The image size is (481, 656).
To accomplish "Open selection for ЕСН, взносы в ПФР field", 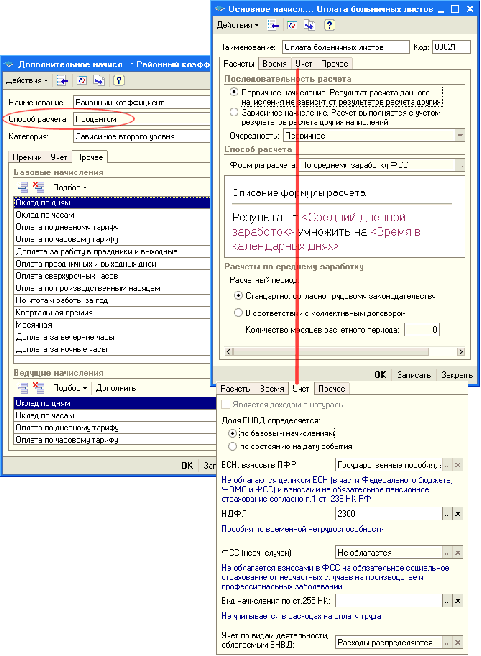I will (x=447, y=465).
